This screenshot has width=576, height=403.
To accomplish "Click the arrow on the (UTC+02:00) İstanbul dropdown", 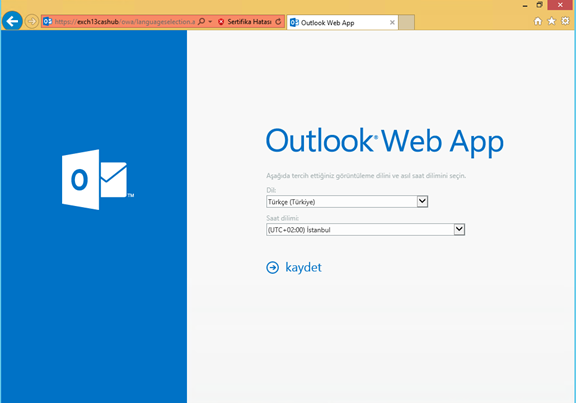I will [459, 230].
